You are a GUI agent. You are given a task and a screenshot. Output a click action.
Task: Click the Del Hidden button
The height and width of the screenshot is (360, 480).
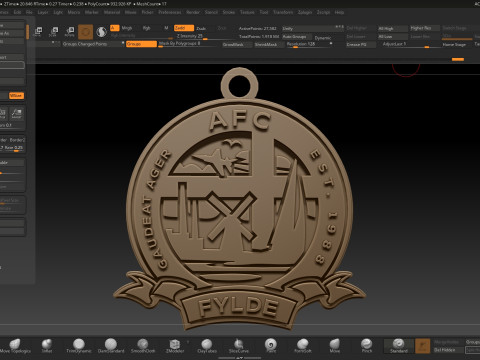pos(449,350)
